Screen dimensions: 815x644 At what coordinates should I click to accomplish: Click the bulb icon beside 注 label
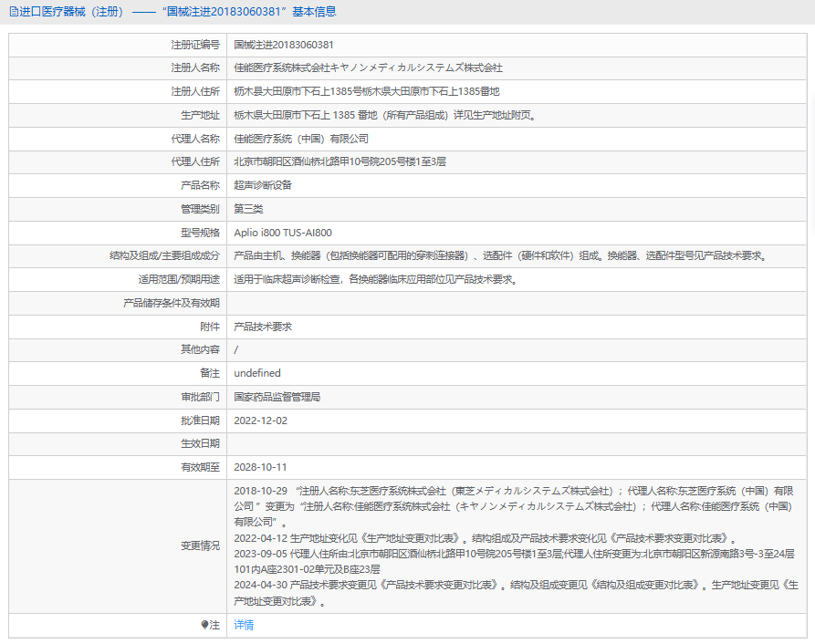(x=204, y=625)
